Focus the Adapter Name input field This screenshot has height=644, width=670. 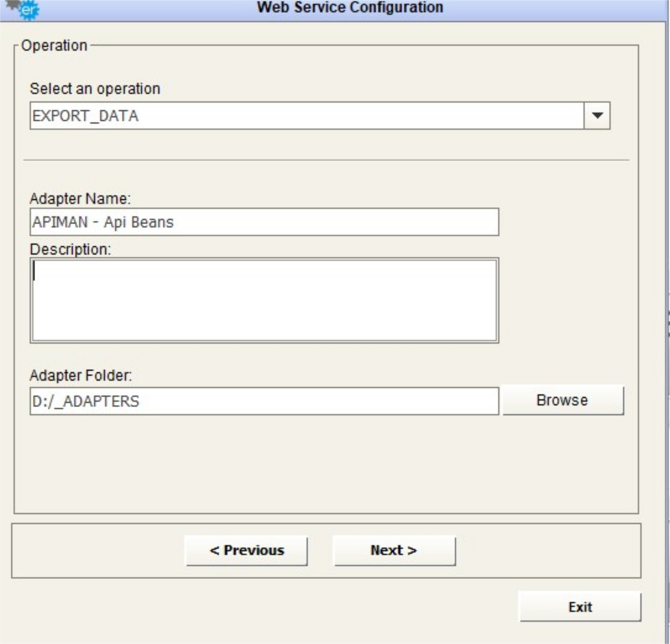(265, 222)
